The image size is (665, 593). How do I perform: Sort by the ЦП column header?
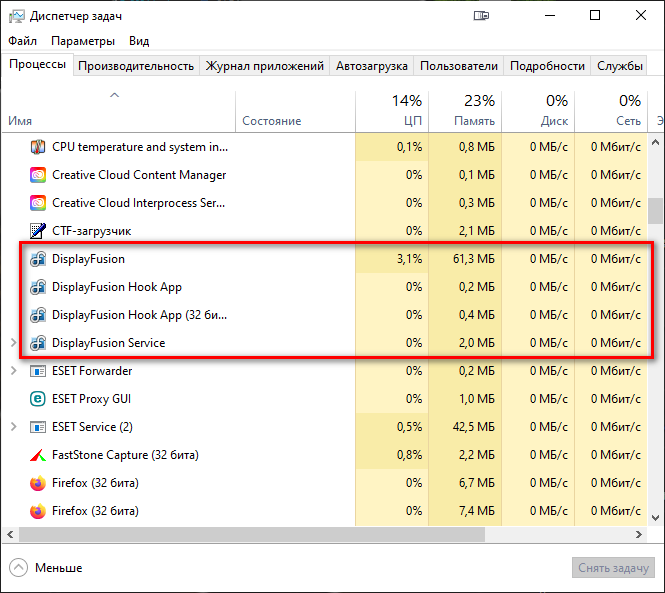392,111
